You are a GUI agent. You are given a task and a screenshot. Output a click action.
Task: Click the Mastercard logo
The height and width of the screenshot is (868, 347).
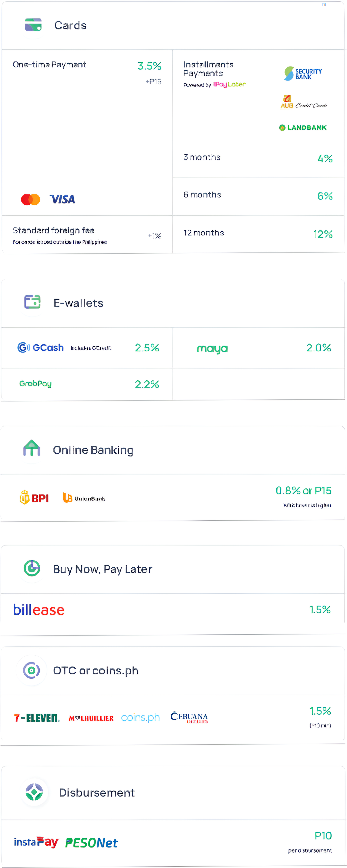30,199
